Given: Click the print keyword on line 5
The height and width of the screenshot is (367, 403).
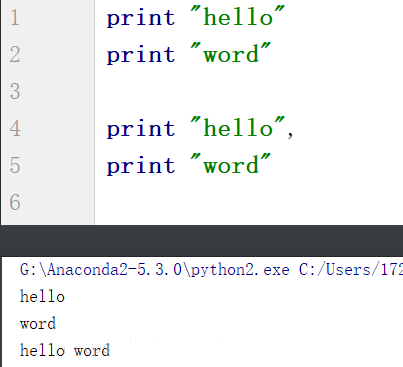Looking at the screenshot, I should [x=141, y=166].
